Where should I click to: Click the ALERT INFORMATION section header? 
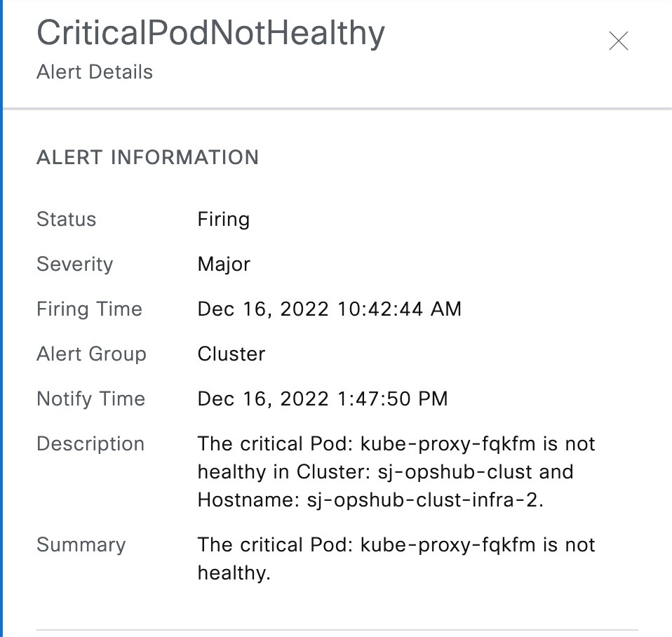[147, 157]
